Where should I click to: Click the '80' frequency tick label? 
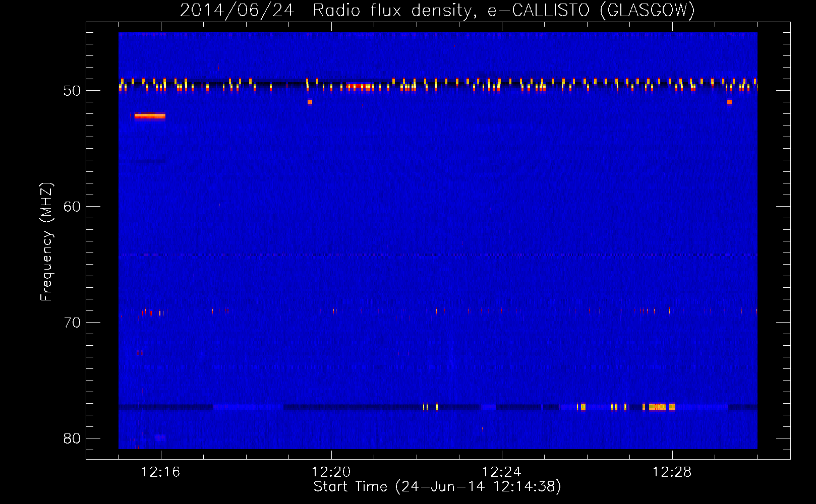(x=72, y=438)
